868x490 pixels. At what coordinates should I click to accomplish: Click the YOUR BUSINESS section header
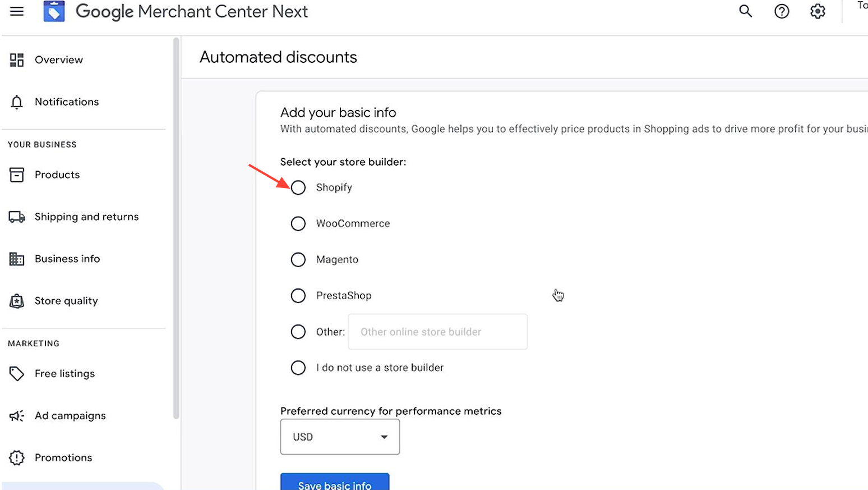coord(42,145)
